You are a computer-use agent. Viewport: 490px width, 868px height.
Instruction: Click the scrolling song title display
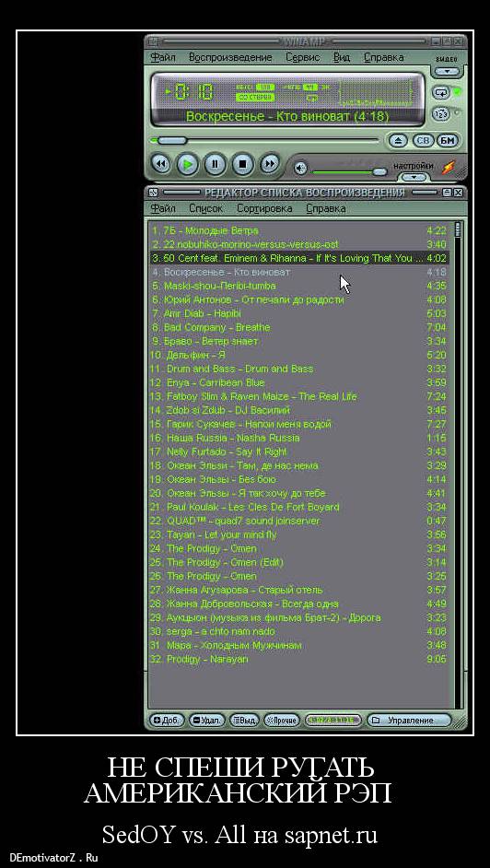point(287,117)
